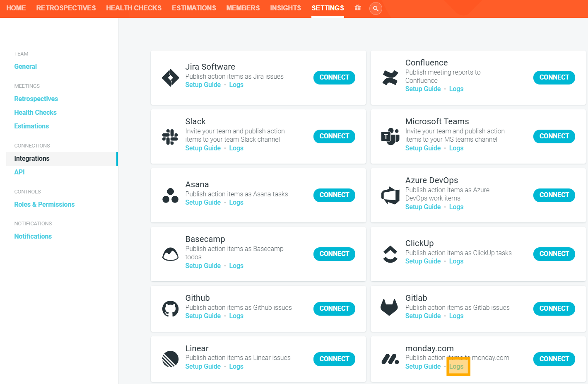Viewport: 588px width, 384px height.
Task: Click the Gitlab logo icon
Action: [389, 307]
